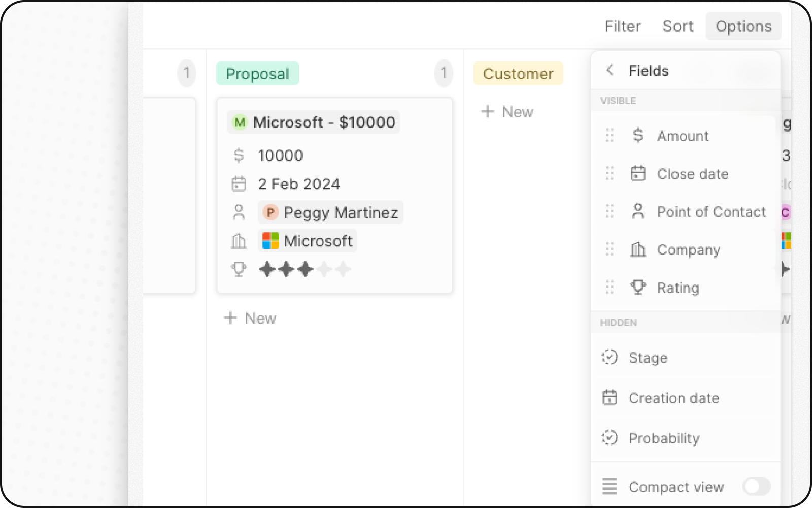The image size is (812, 508).
Task: Show the hidden Stage field
Action: [648, 358]
